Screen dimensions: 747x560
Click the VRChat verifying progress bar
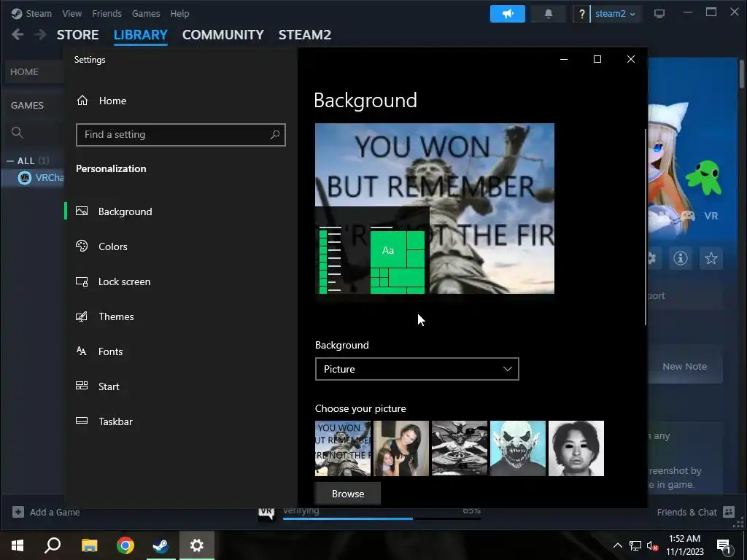(x=382, y=518)
